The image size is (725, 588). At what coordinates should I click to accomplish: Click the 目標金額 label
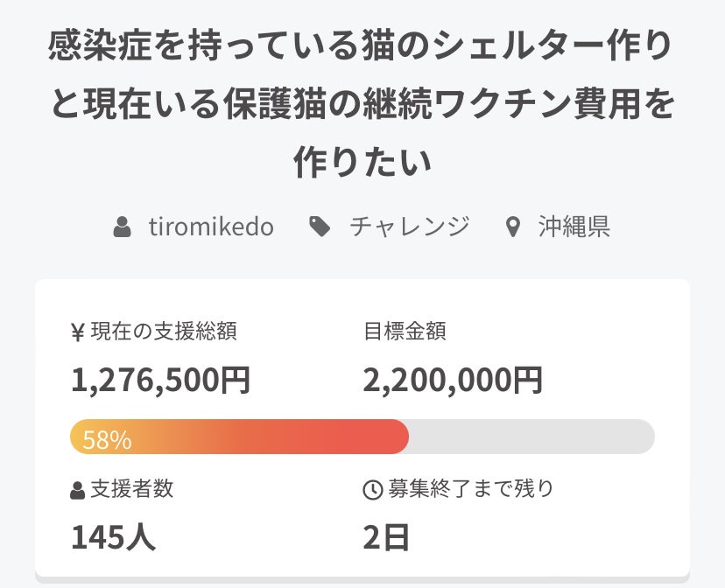[405, 332]
